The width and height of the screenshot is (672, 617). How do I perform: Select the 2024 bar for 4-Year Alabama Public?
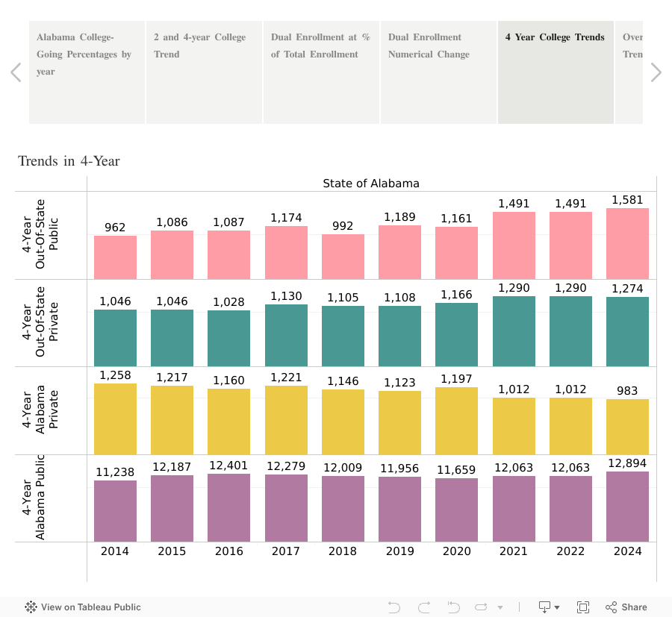(x=627, y=507)
